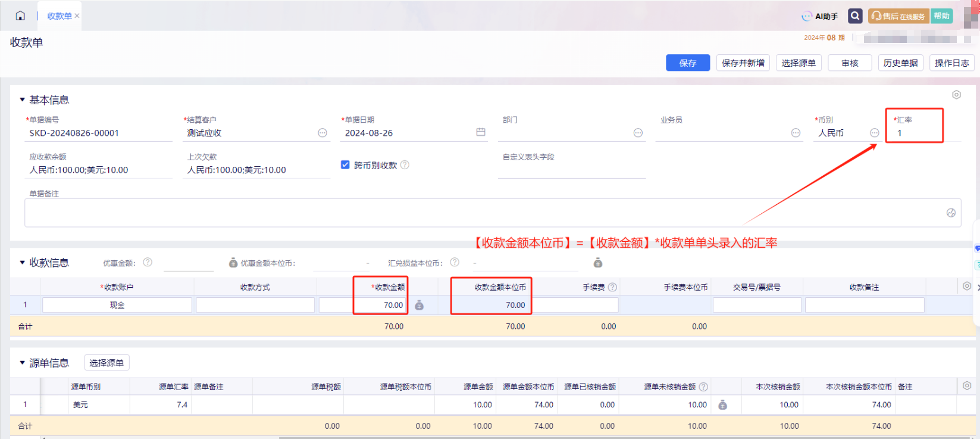Open the AI助手 assistant
The image size is (980, 439).
click(819, 16)
